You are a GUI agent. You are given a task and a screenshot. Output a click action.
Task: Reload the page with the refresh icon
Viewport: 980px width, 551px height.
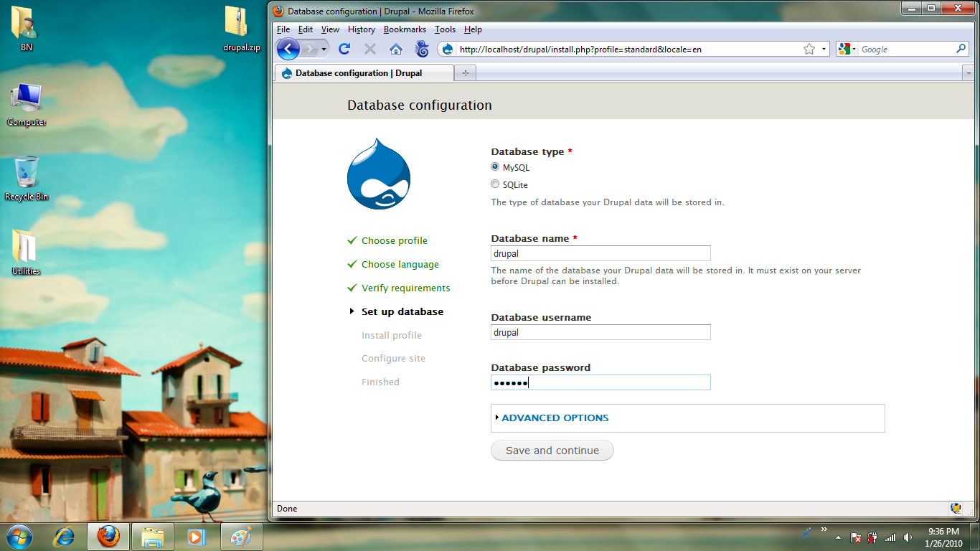click(x=344, y=49)
